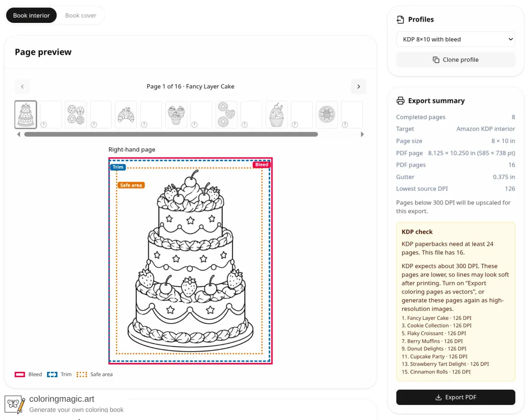Click '9. Donut Delights · 126 DPI' entry
Viewport: 530px width, 420px height.
pyautogui.click(x=434, y=348)
